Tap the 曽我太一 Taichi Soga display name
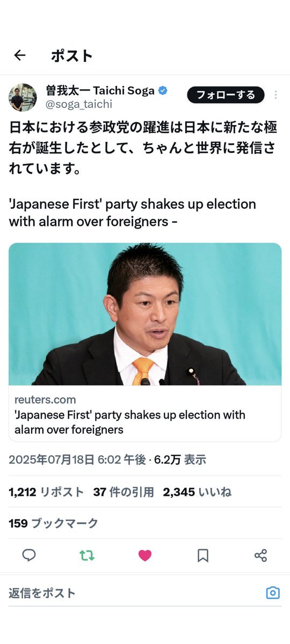The image size is (290, 644). pos(100,91)
